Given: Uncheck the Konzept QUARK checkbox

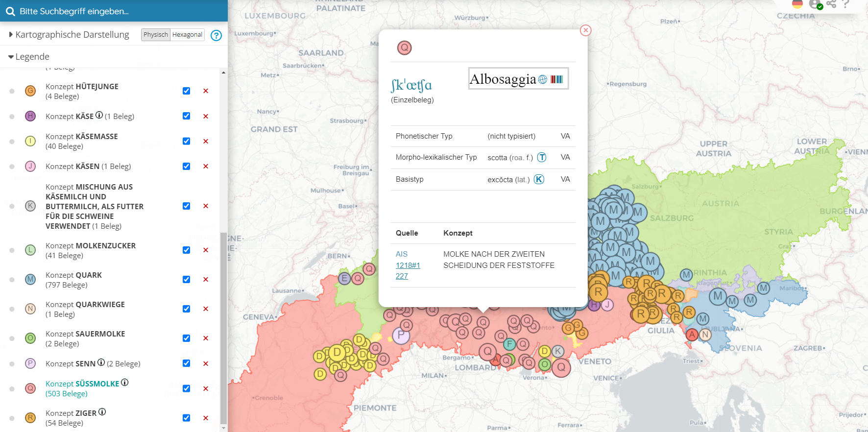Looking at the screenshot, I should 186,280.
